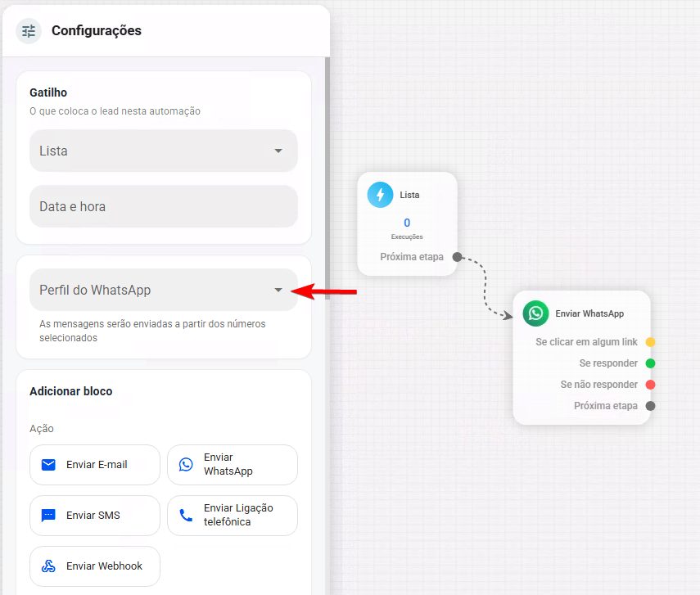The height and width of the screenshot is (595, 700).
Task: Click the gray Próxima etapa connector on Enviar WhatsApp
Action: 650,406
